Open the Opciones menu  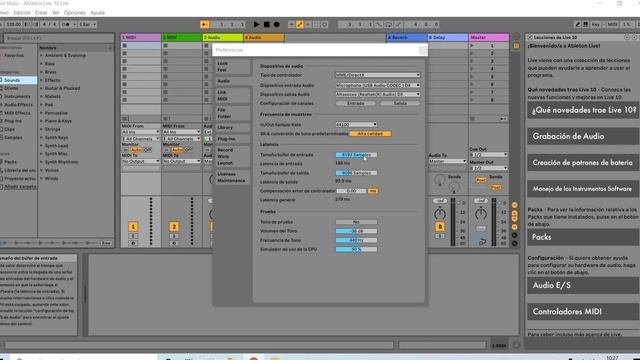[x=75, y=13]
